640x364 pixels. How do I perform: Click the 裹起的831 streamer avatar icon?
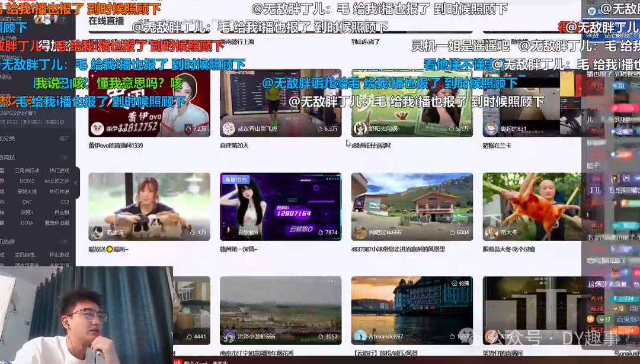coord(491,129)
